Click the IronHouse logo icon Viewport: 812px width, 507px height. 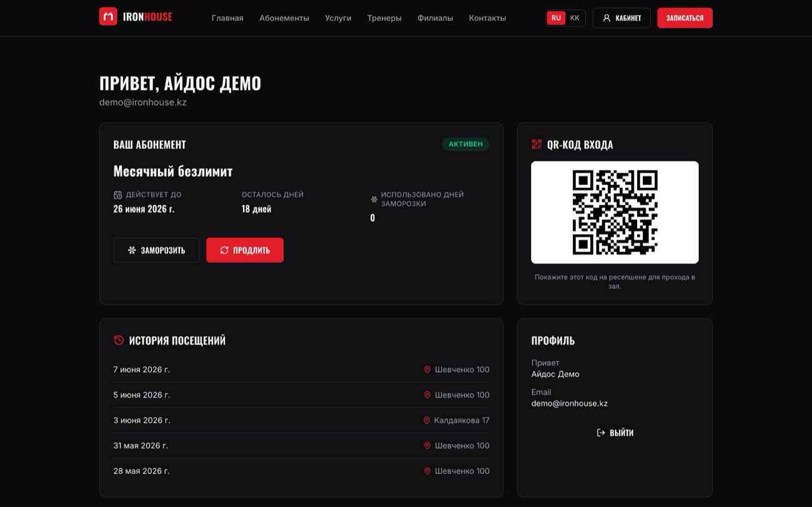(x=108, y=17)
